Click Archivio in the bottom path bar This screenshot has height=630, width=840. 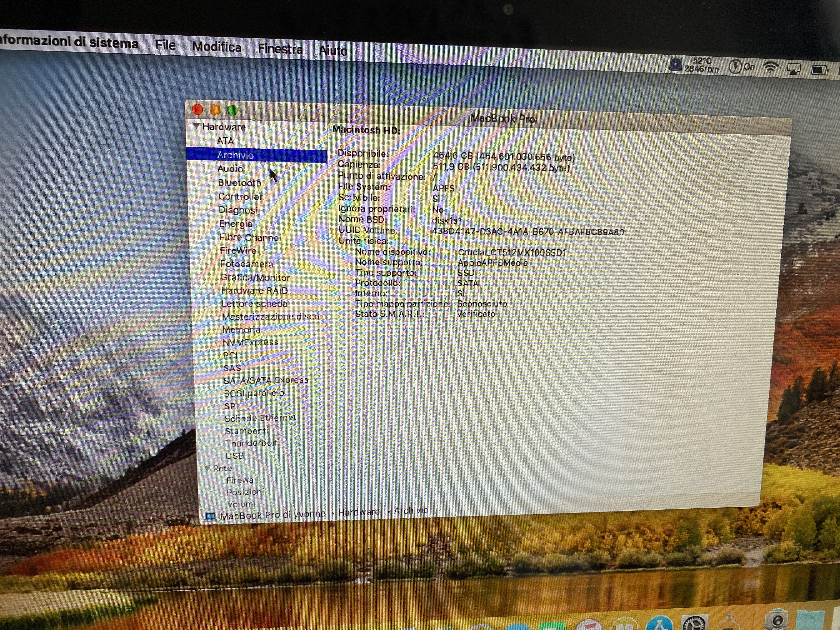[411, 510]
